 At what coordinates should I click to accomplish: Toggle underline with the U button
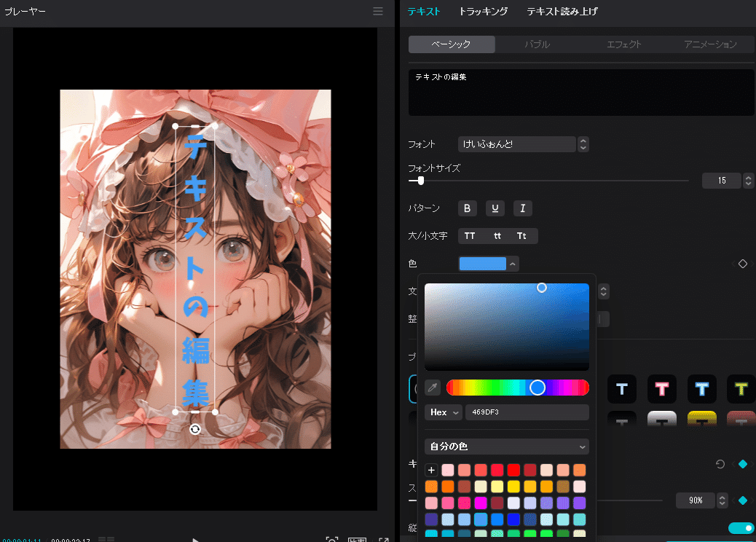pyautogui.click(x=495, y=208)
